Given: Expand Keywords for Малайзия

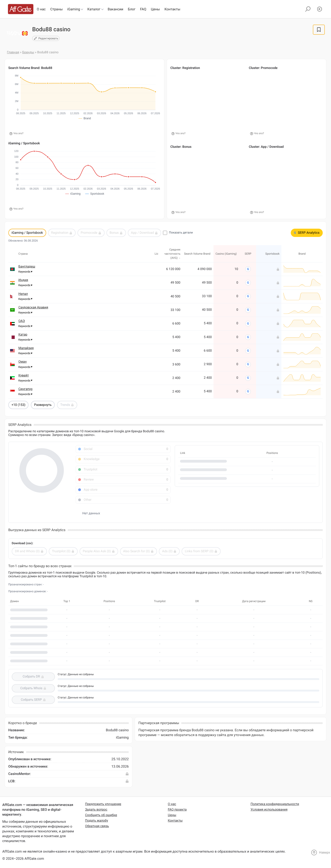Looking at the screenshot, I should click(25, 353).
